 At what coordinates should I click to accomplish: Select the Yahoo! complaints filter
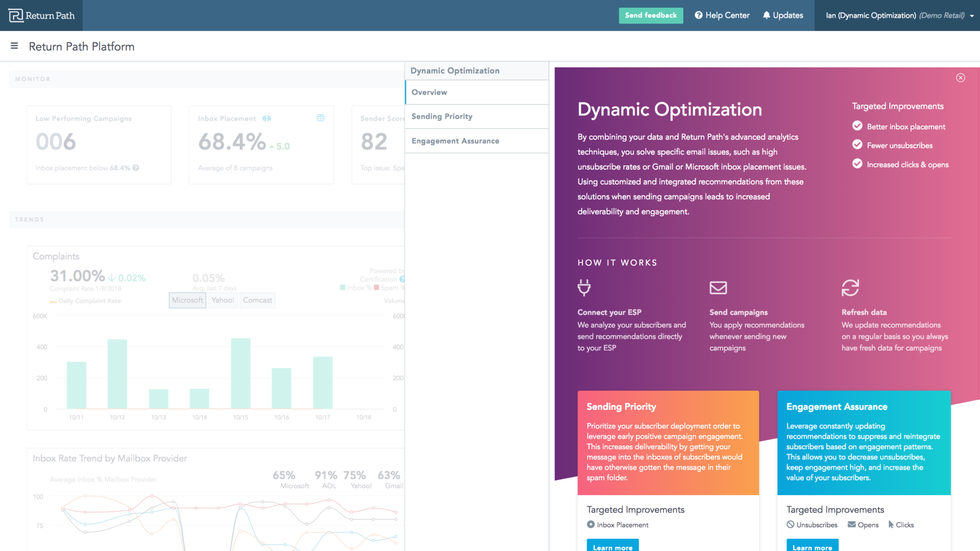coord(223,300)
